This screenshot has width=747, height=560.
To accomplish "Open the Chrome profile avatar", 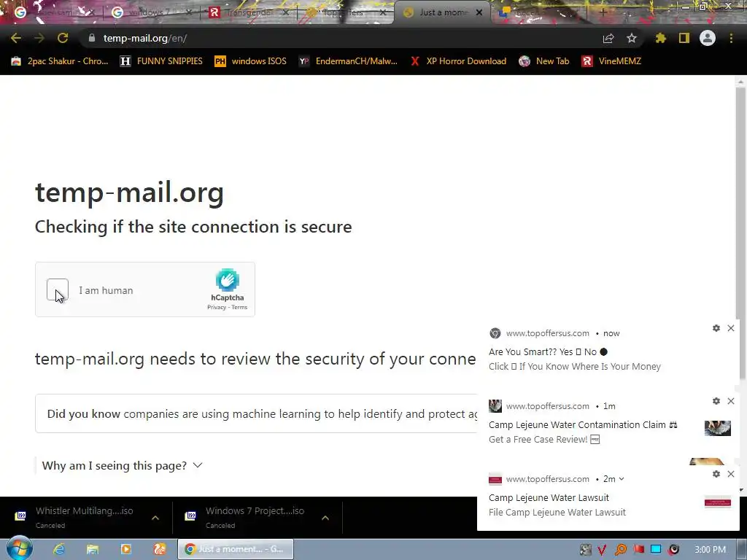I will [x=708, y=38].
